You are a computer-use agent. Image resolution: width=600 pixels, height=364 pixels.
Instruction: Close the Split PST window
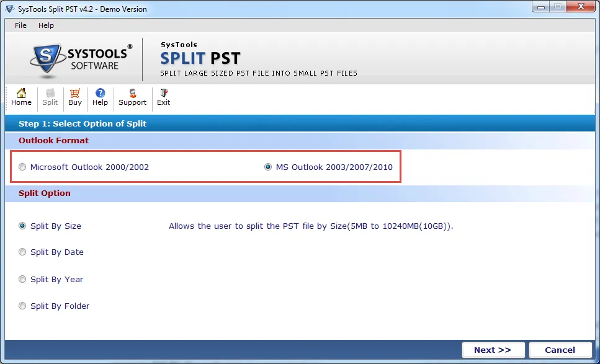581,6
